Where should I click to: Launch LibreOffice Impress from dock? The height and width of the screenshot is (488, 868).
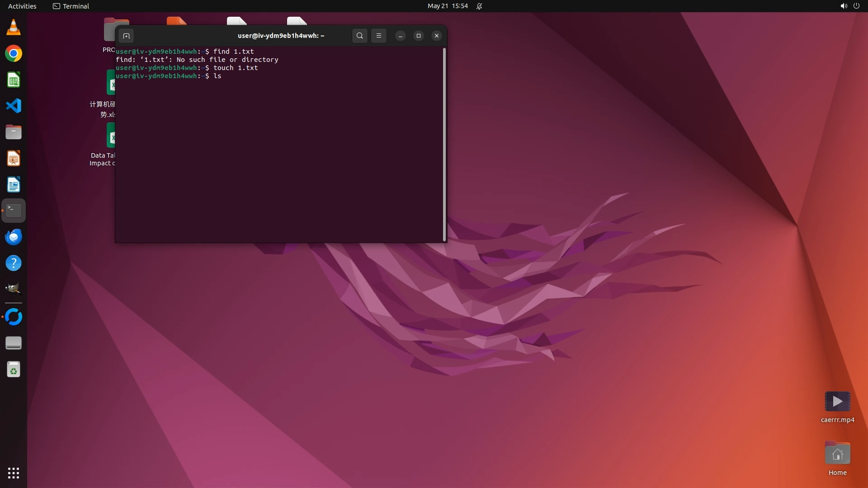pos(14,159)
